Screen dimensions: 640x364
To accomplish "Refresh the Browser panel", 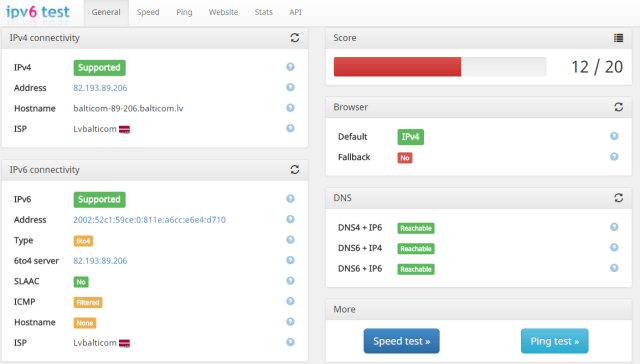I will [618, 107].
